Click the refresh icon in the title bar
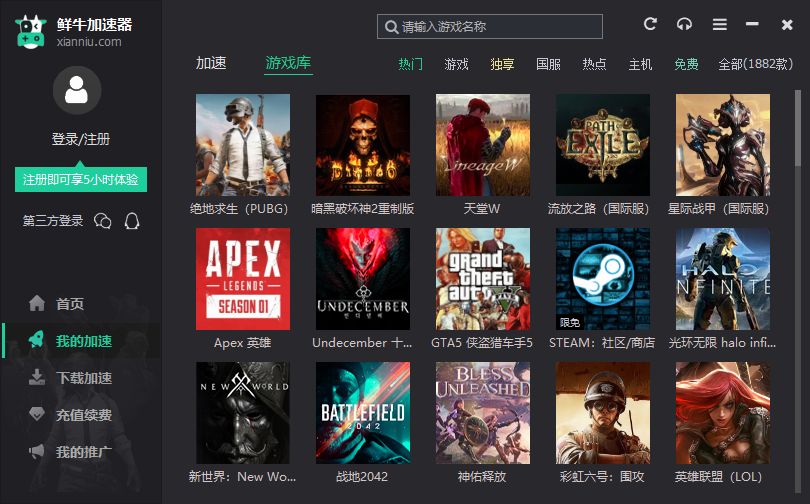Screen dimensions: 810x504 coord(650,24)
